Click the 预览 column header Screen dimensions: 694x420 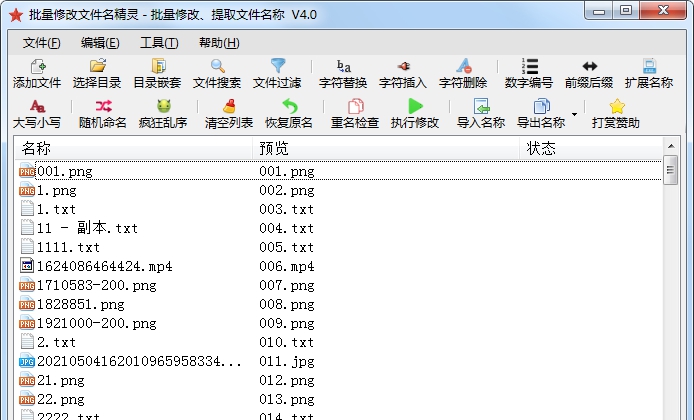point(386,148)
